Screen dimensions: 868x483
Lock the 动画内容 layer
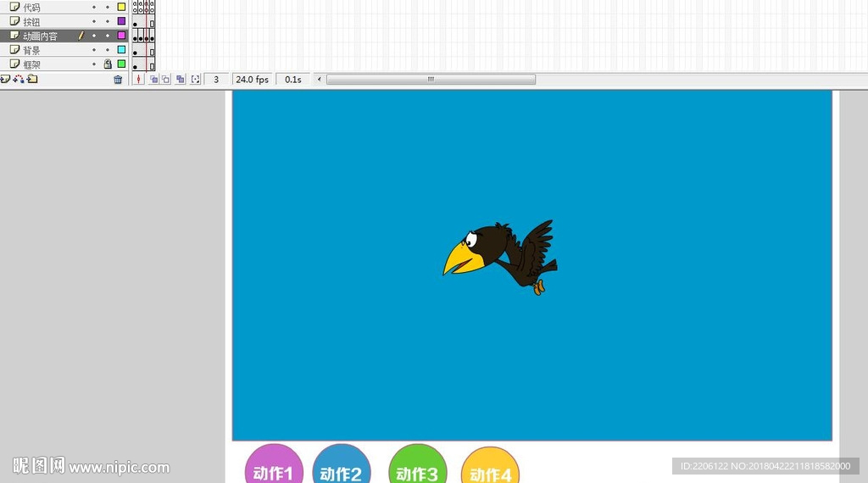click(x=108, y=36)
